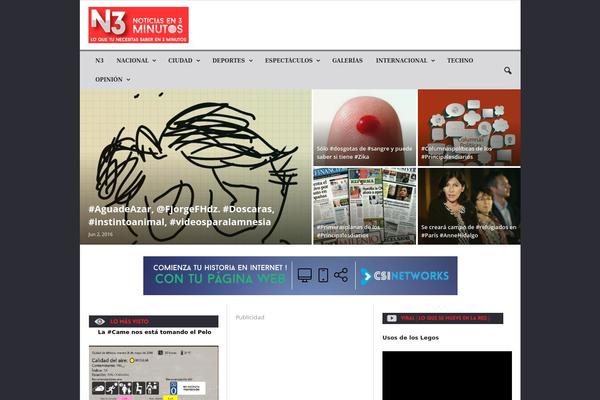Viewport: 600px width, 400px height.
Task: Click the smartphone icon in the banner ad
Action: tap(323, 275)
